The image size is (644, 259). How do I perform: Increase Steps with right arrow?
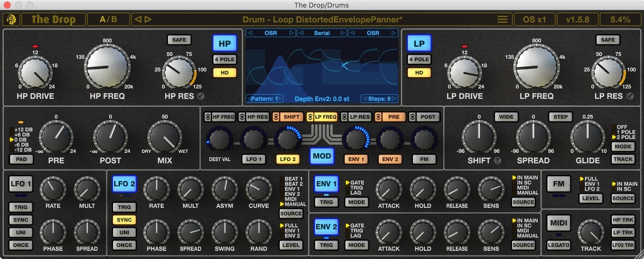click(394, 99)
